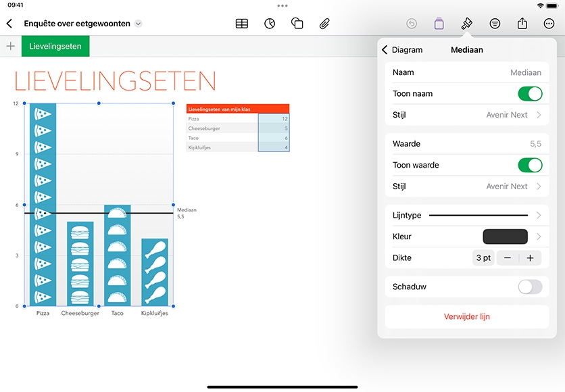Open Stijl options under Toon waarde
Viewport: 565px width, 392px height.
pos(467,187)
